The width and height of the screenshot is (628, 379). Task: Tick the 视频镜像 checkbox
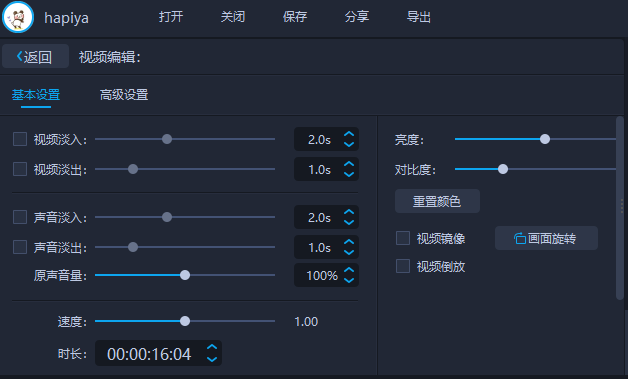tap(403, 238)
